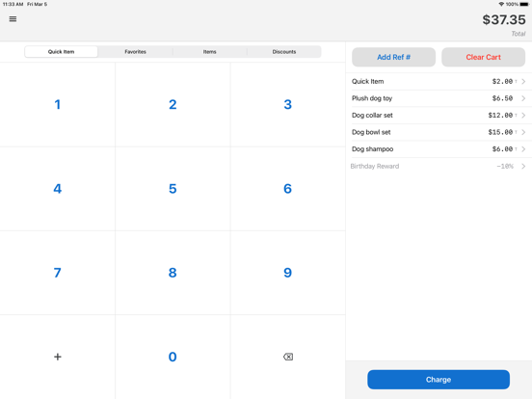Open the Items tab
Viewport: 532px width, 399px height.
click(x=210, y=52)
